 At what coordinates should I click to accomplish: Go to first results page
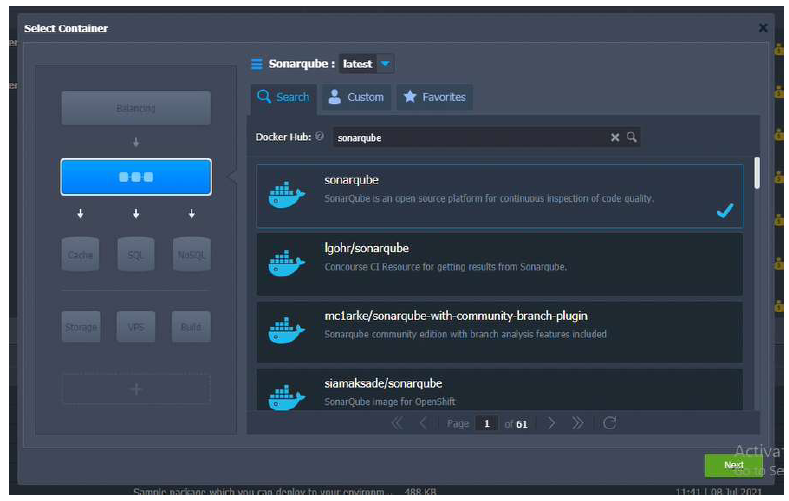coord(397,423)
